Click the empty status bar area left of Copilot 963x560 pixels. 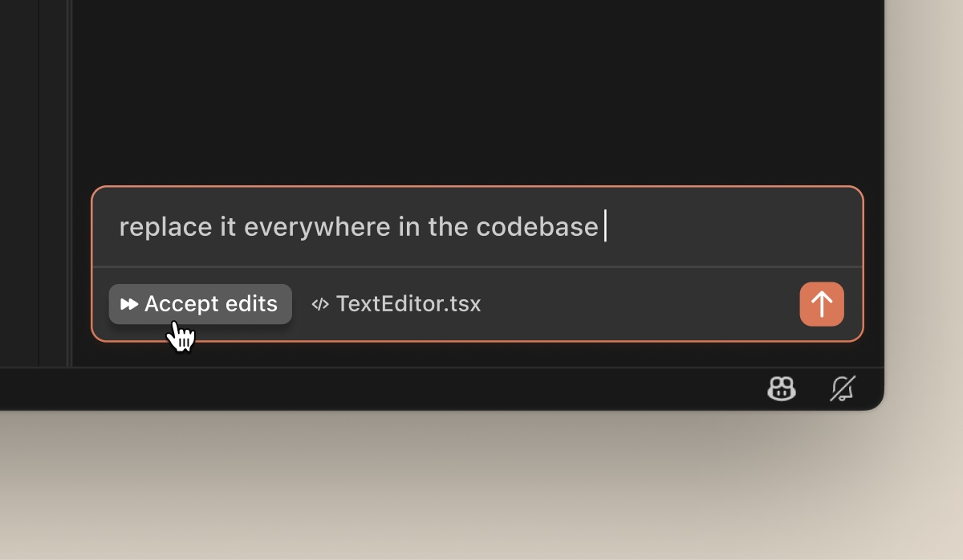401,390
